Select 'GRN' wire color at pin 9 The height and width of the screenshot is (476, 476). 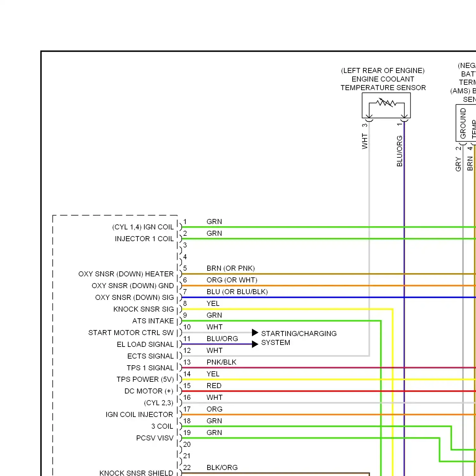[214, 315]
